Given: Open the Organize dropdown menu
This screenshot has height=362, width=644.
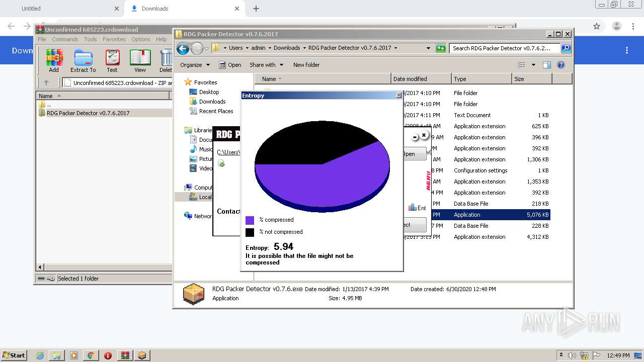Looking at the screenshot, I should pos(195,65).
